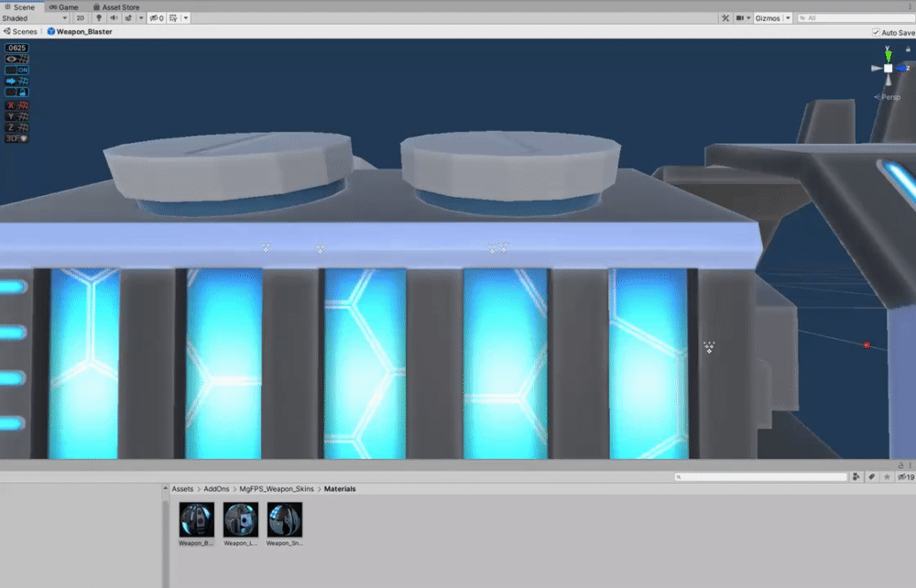Toggle scene lighting bulb icon

coord(99,18)
